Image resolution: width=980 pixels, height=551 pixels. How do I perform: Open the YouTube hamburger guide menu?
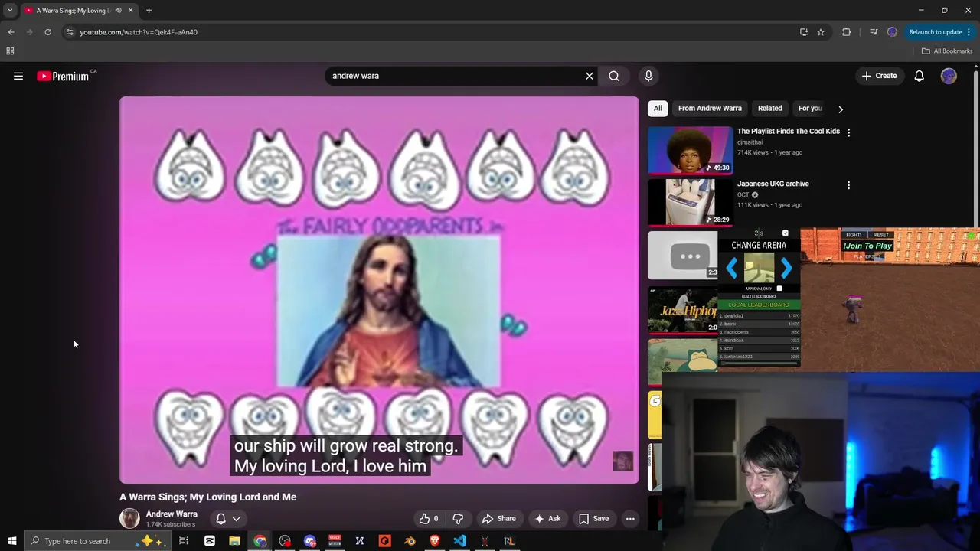(18, 76)
